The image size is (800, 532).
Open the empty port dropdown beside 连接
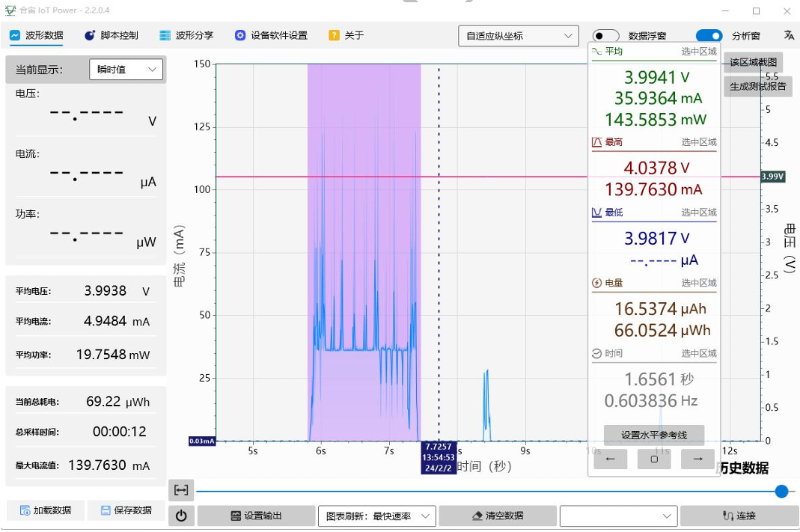[x=618, y=516]
